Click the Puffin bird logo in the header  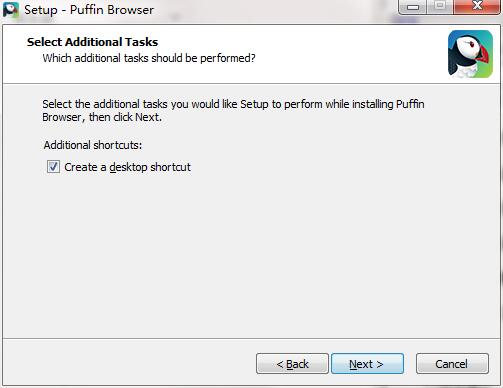[x=470, y=54]
